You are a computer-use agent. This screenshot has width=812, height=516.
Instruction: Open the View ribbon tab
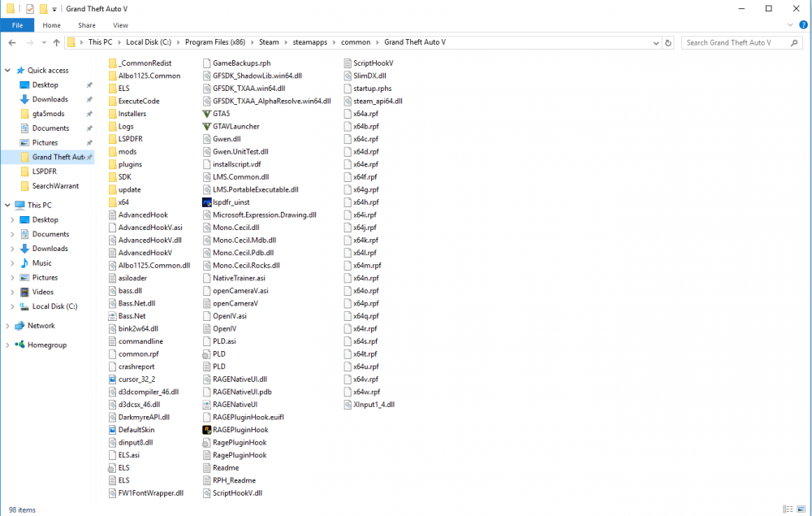[120, 25]
